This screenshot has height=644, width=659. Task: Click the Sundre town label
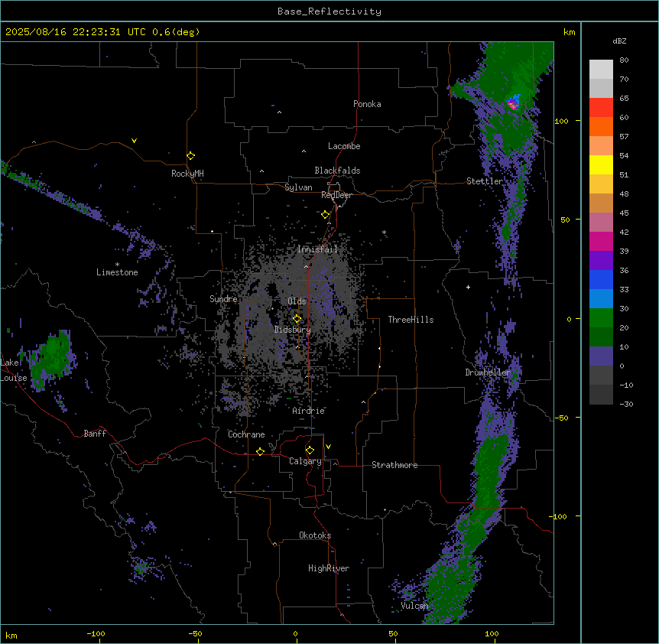click(x=223, y=299)
